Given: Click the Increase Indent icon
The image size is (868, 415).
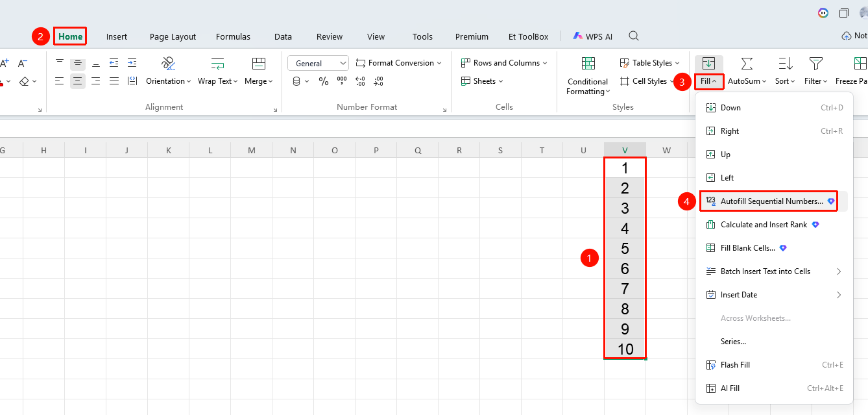Looking at the screenshot, I should (x=132, y=63).
